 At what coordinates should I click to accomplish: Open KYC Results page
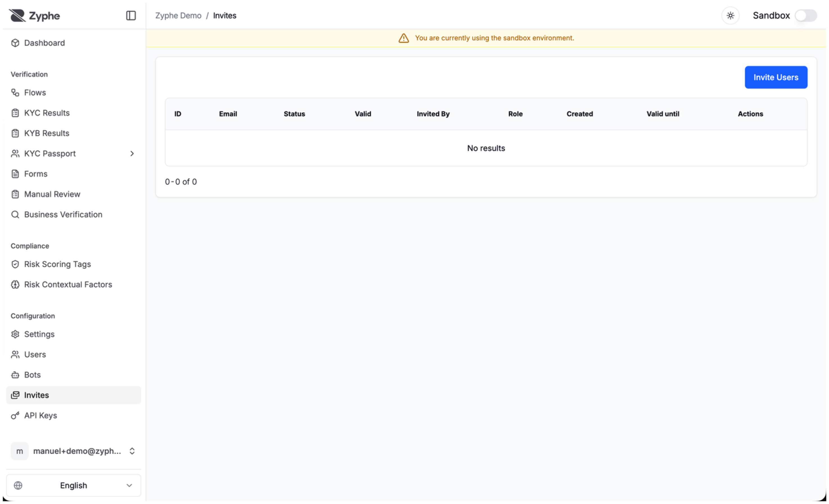[74, 113]
